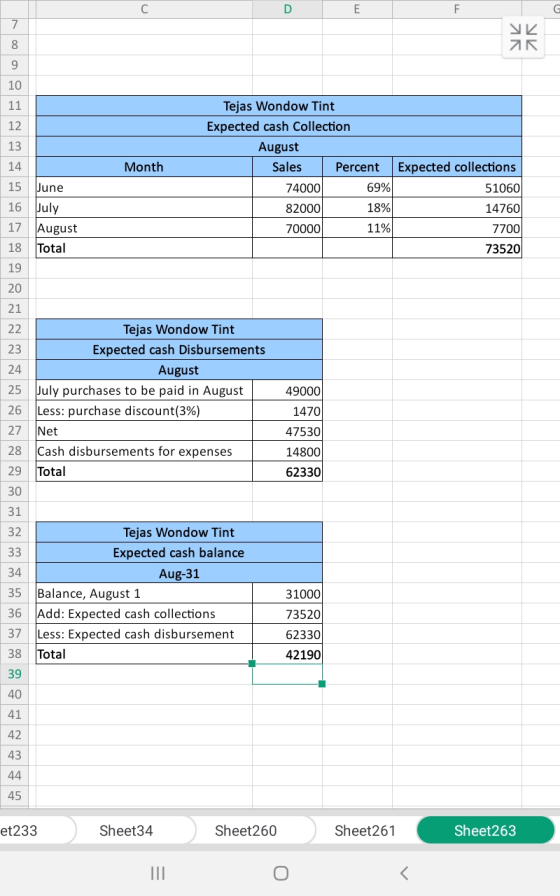The width and height of the screenshot is (560, 896).
Task: Select column C header
Action: (x=144, y=9)
